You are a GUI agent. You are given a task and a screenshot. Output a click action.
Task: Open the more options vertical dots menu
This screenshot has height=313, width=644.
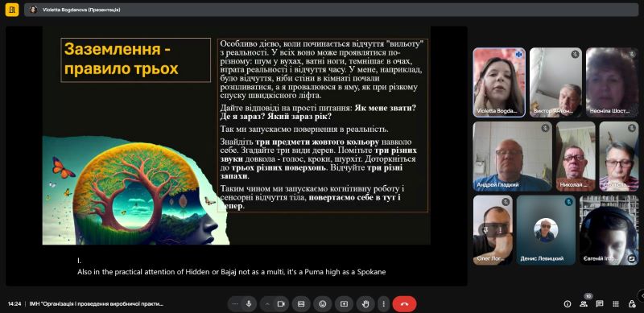(384, 304)
